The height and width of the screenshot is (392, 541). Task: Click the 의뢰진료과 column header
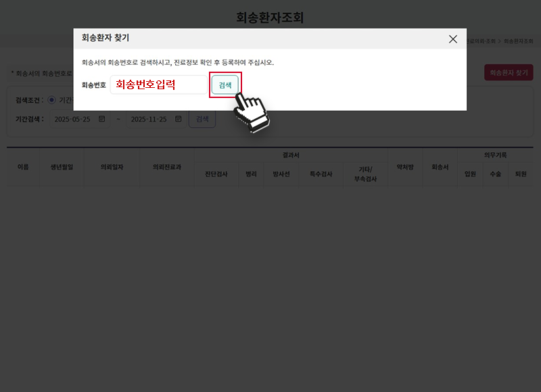[x=166, y=166]
